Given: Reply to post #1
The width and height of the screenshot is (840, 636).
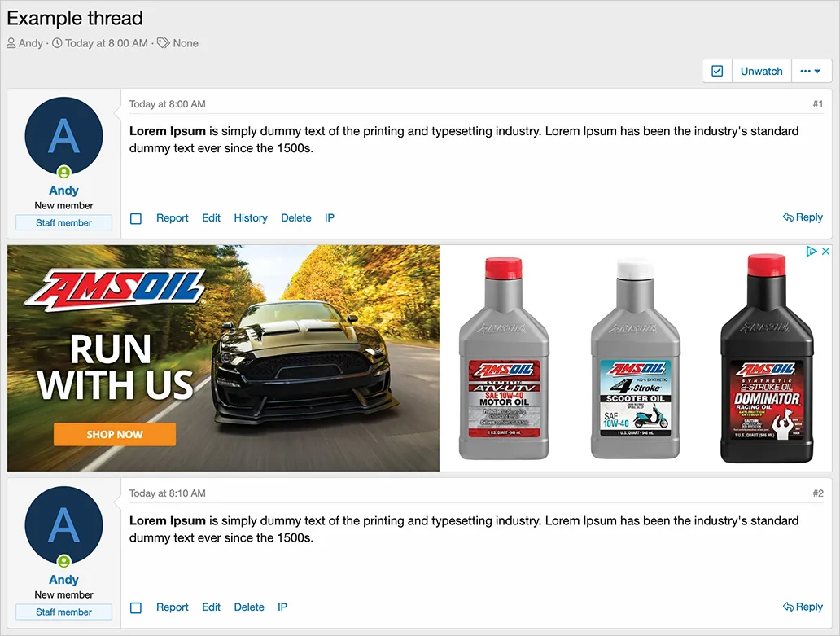Looking at the screenshot, I should (803, 217).
